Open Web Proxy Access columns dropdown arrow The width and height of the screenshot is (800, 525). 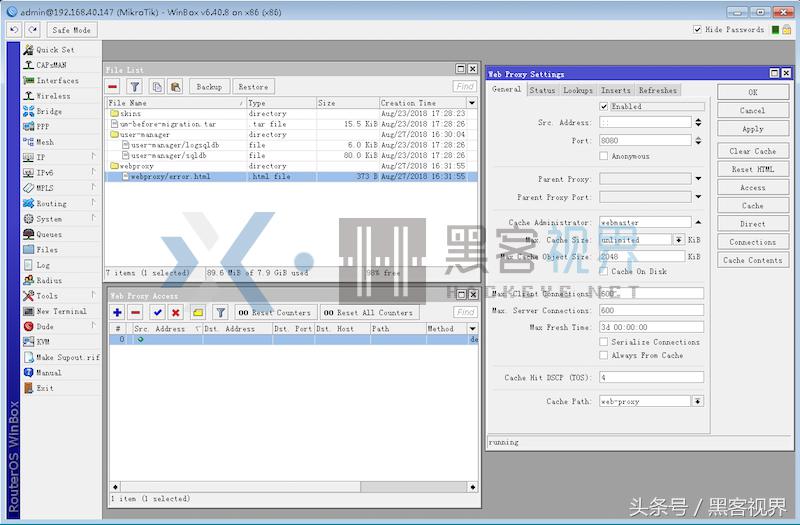[473, 329]
